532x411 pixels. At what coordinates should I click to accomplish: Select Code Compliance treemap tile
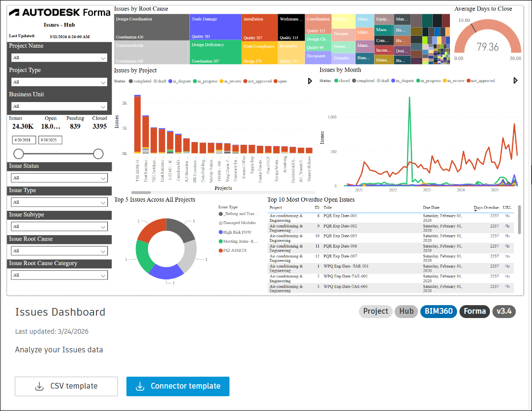point(260,53)
